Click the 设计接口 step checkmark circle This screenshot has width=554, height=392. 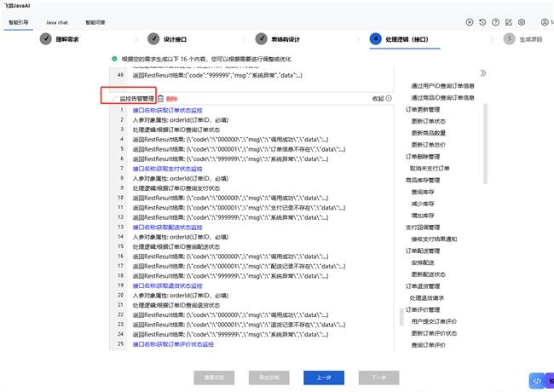coord(153,39)
